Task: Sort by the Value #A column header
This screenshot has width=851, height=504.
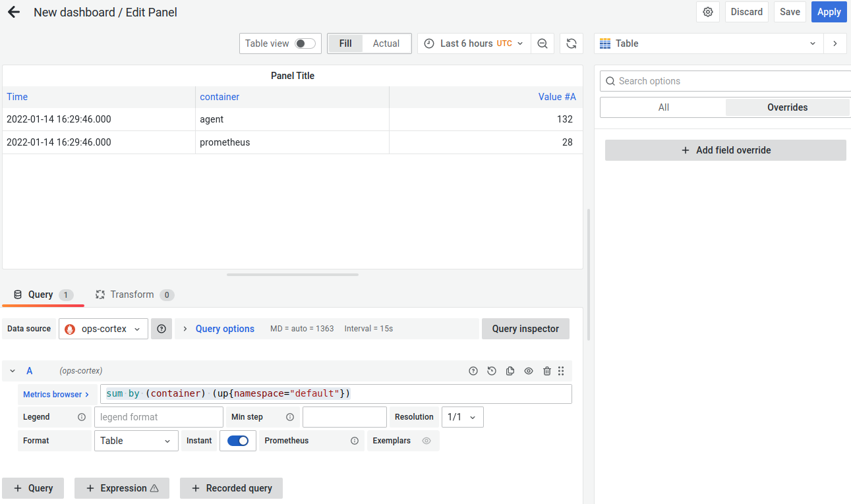Action: coord(557,97)
